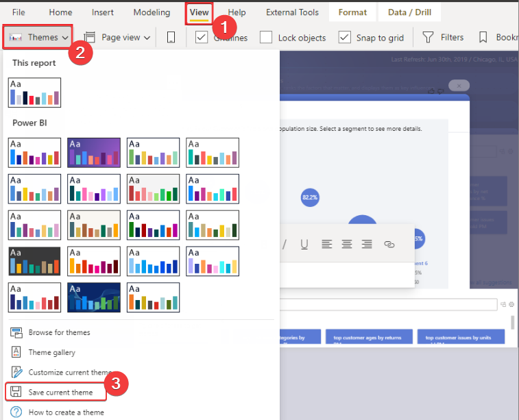
Task: Switch to the Home ribbon tab
Action: [60, 12]
